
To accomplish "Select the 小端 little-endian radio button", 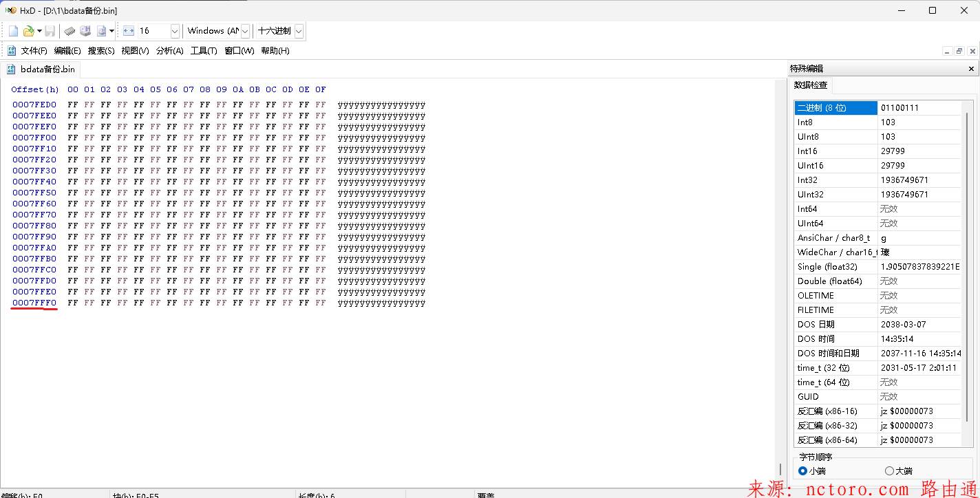I will 802,471.
